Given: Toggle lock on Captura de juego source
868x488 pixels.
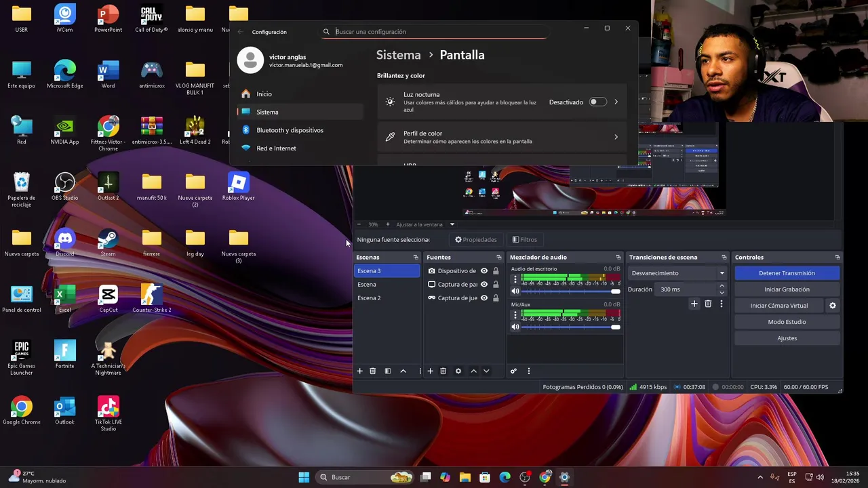Looking at the screenshot, I should pyautogui.click(x=496, y=298).
